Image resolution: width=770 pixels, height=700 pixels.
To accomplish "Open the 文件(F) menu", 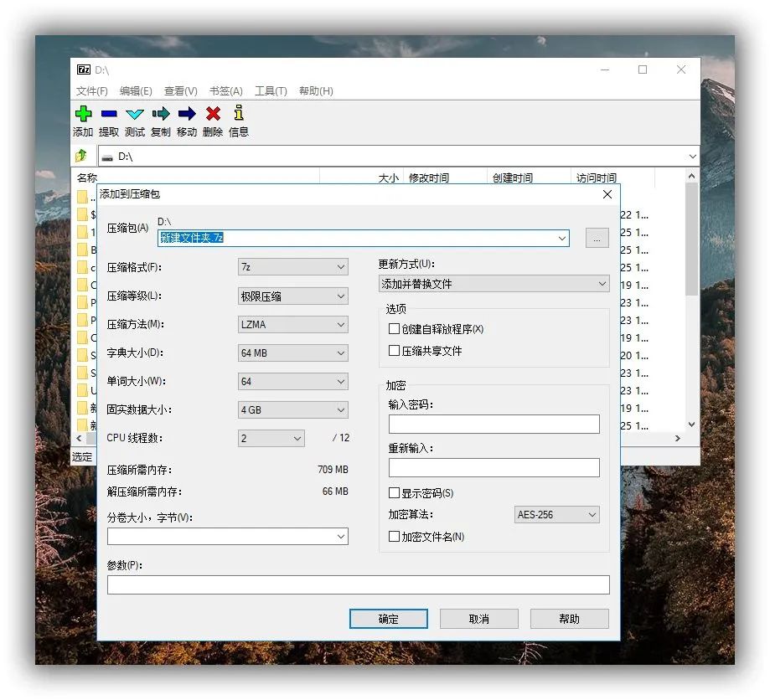I will (91, 91).
